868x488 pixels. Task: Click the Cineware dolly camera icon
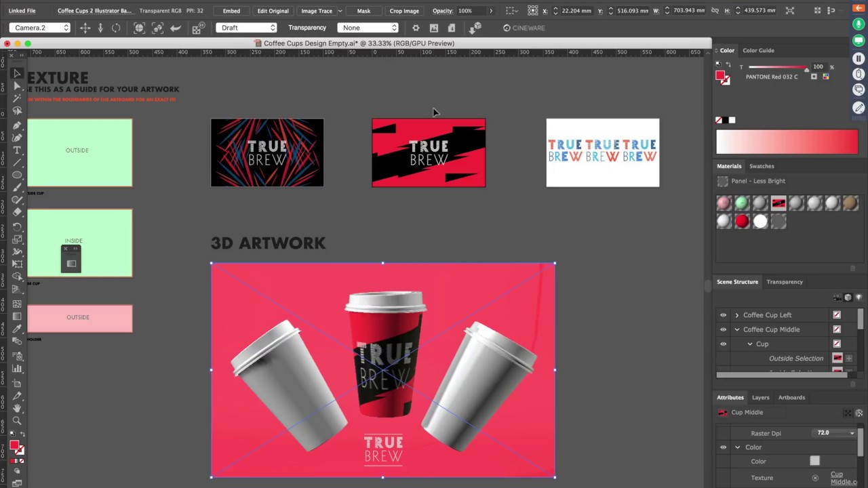(x=100, y=28)
